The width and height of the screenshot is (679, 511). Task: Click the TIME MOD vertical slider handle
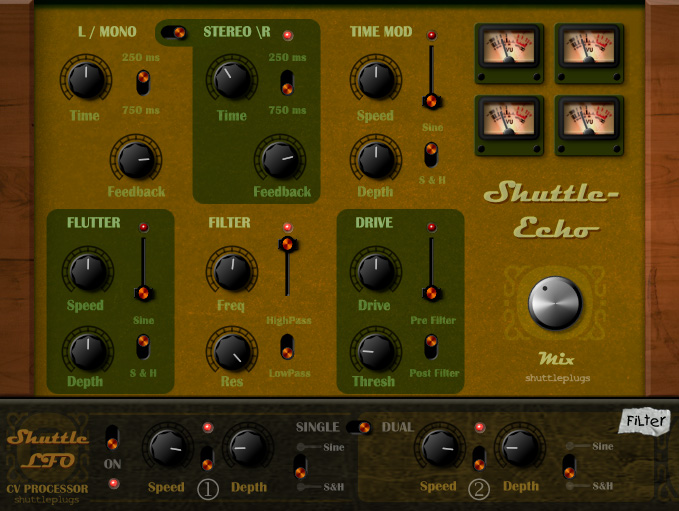pos(431,101)
